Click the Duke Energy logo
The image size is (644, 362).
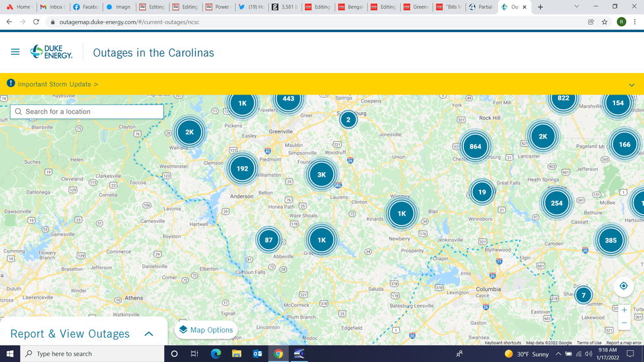pyautogui.click(x=51, y=52)
